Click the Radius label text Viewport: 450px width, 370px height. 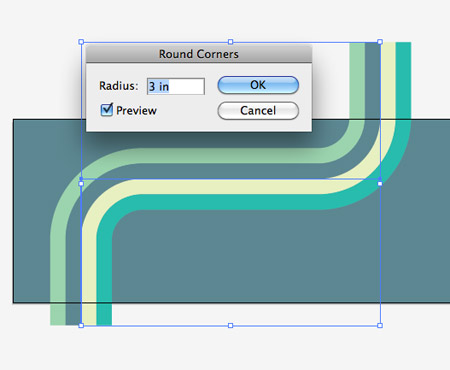(118, 86)
